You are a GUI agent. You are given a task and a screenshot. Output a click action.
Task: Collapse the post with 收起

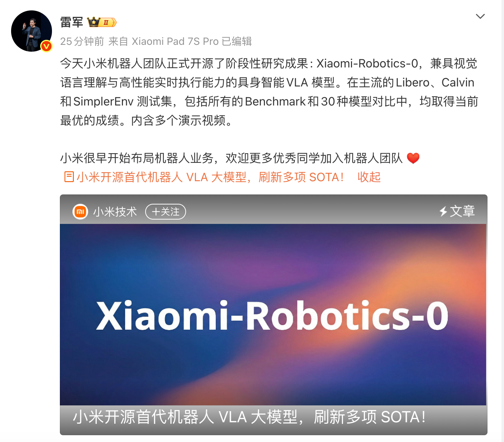369,177
